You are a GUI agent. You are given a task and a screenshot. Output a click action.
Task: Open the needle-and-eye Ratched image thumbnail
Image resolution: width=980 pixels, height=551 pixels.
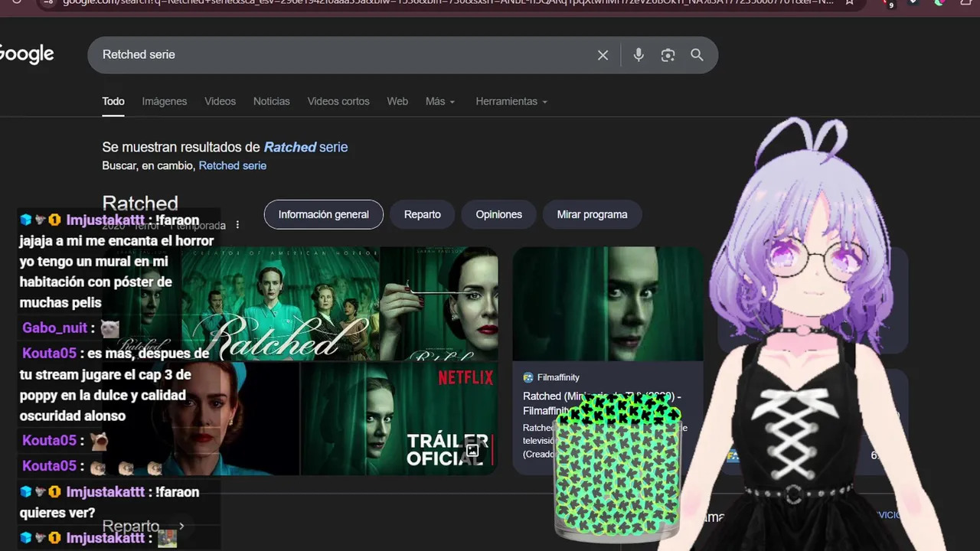(x=439, y=303)
